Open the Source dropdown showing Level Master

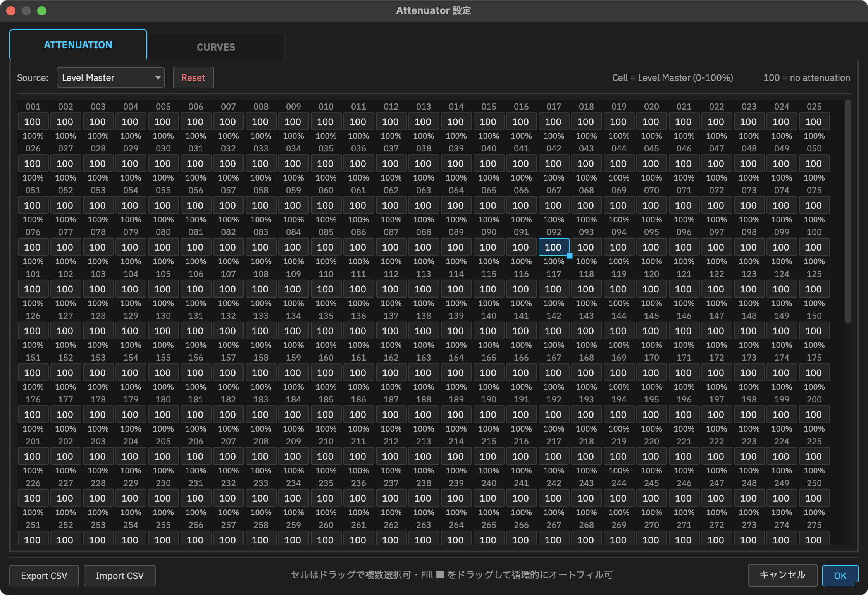(x=111, y=77)
